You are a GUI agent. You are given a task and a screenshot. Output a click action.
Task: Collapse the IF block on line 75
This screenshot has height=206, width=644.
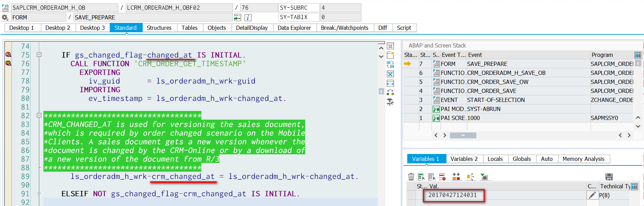click(39, 55)
